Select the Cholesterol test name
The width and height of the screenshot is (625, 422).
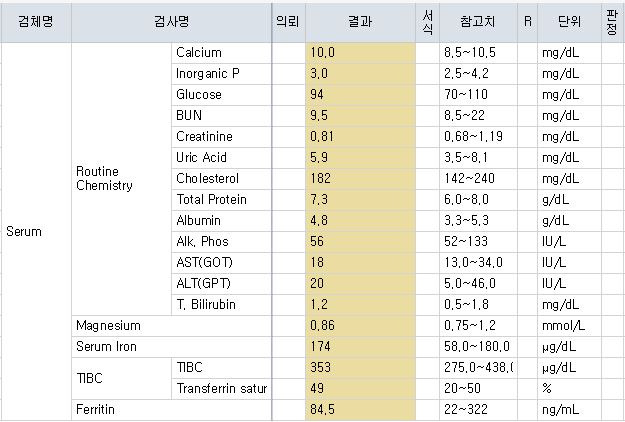(206, 178)
